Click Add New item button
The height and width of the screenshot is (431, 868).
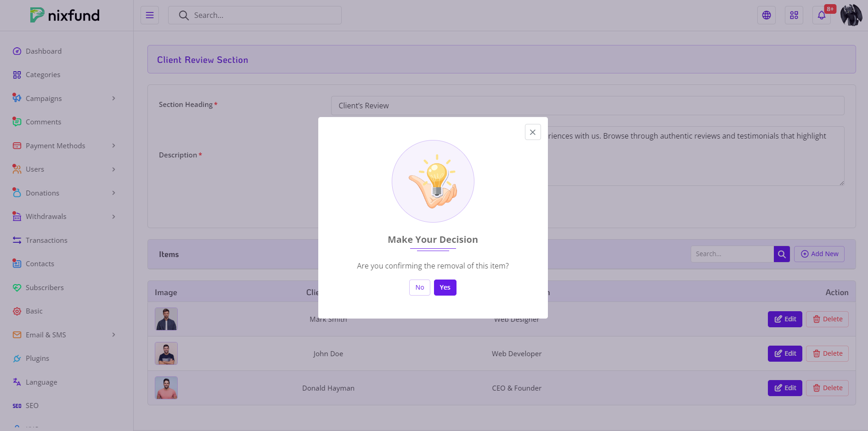(819, 254)
